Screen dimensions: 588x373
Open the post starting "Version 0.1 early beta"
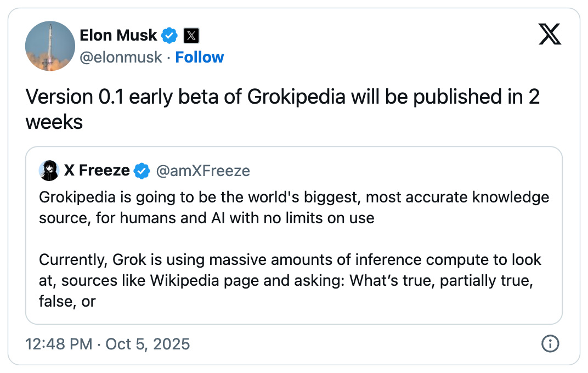click(x=282, y=109)
